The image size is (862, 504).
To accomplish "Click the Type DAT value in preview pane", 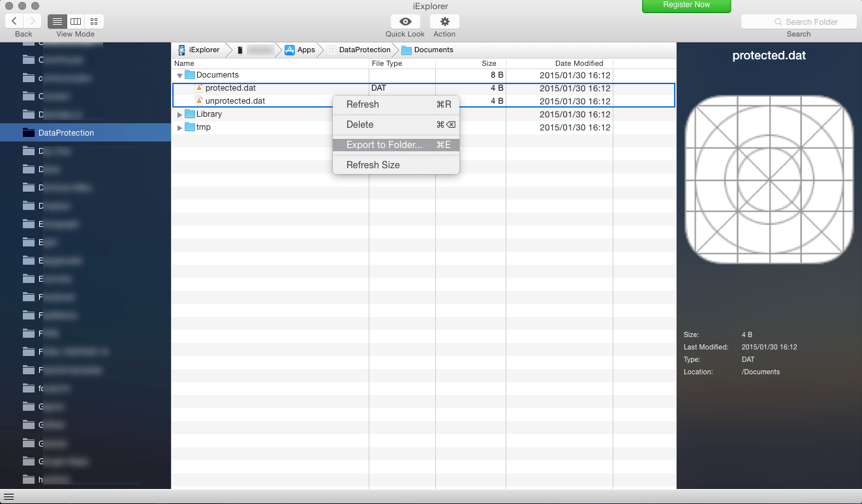I will (x=748, y=359).
